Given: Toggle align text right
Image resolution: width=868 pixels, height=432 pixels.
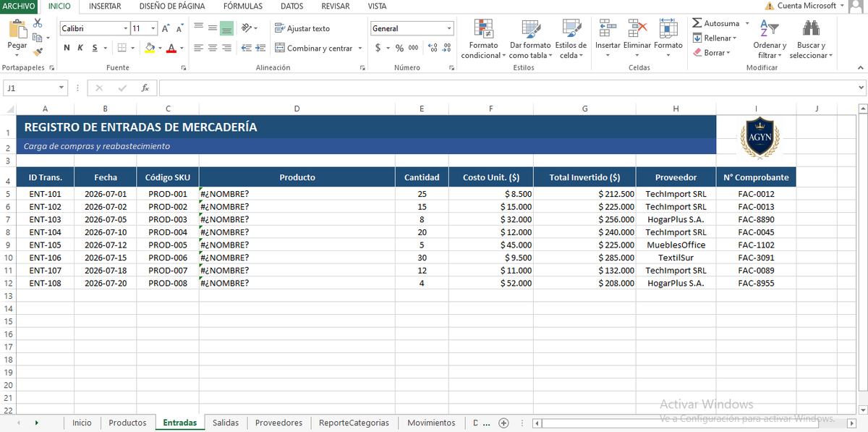Looking at the screenshot, I should tap(226, 48).
